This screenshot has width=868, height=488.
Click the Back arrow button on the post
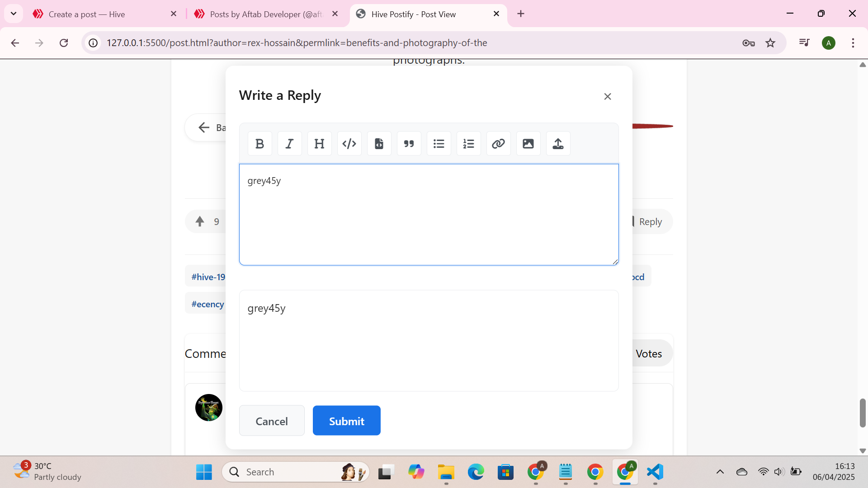point(205,127)
